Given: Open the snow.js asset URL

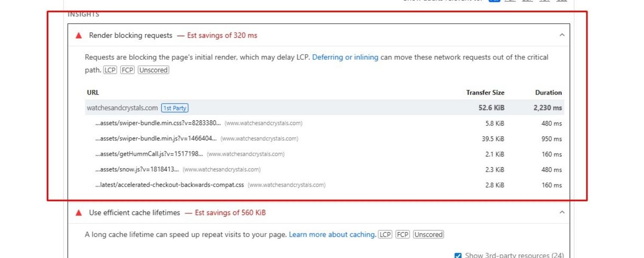Looking at the screenshot, I should coord(137,170).
